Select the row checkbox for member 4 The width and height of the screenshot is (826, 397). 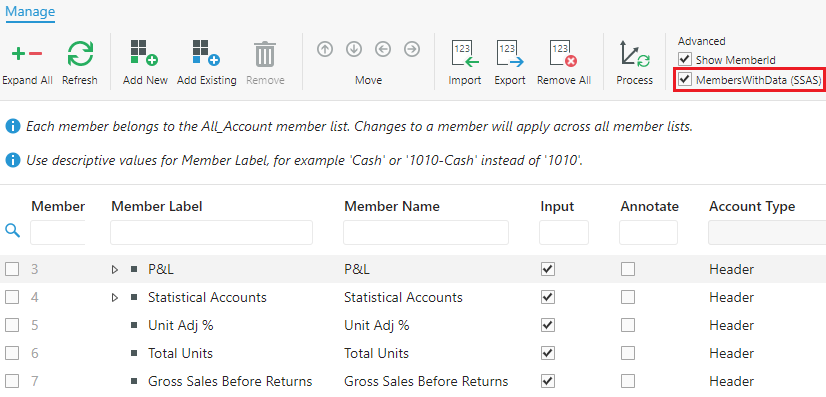point(12,297)
